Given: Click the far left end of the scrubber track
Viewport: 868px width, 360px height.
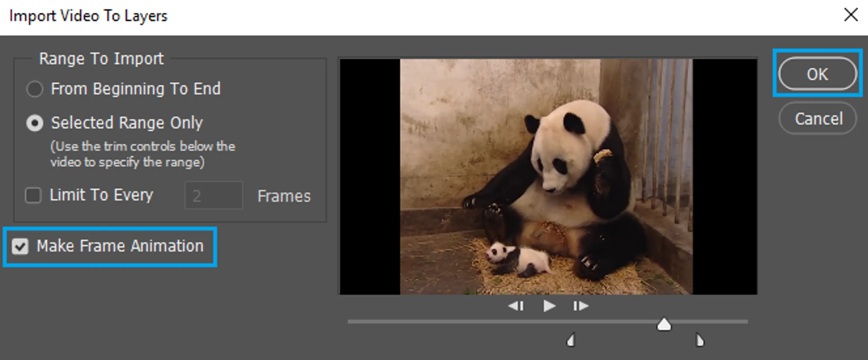Looking at the screenshot, I should click(x=350, y=322).
